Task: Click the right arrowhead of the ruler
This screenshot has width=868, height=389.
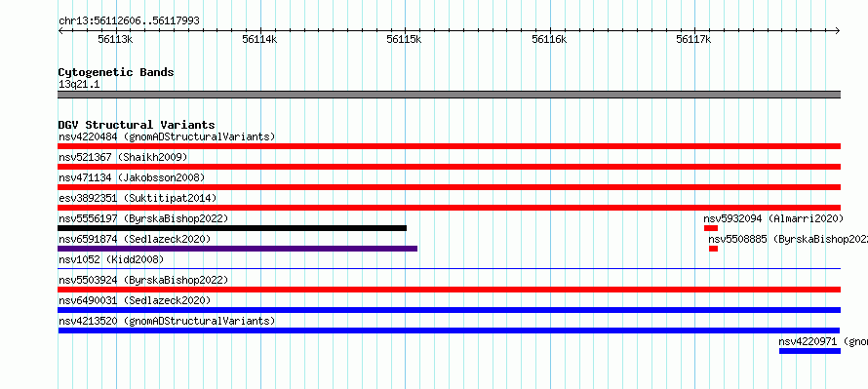Action: (838, 31)
